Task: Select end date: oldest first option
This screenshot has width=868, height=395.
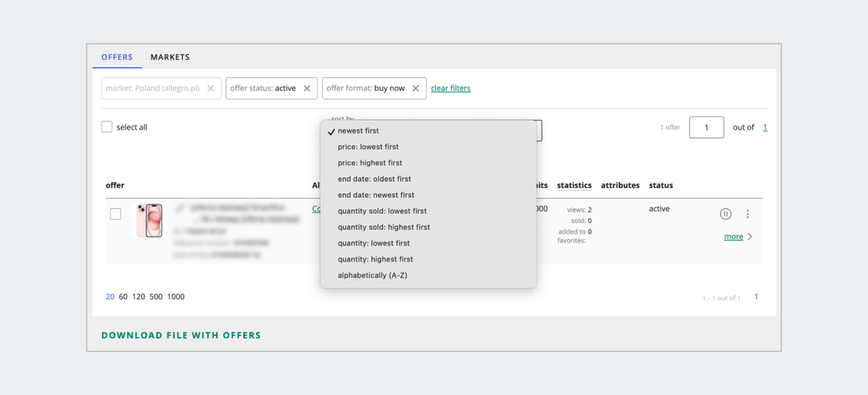Action: click(374, 179)
